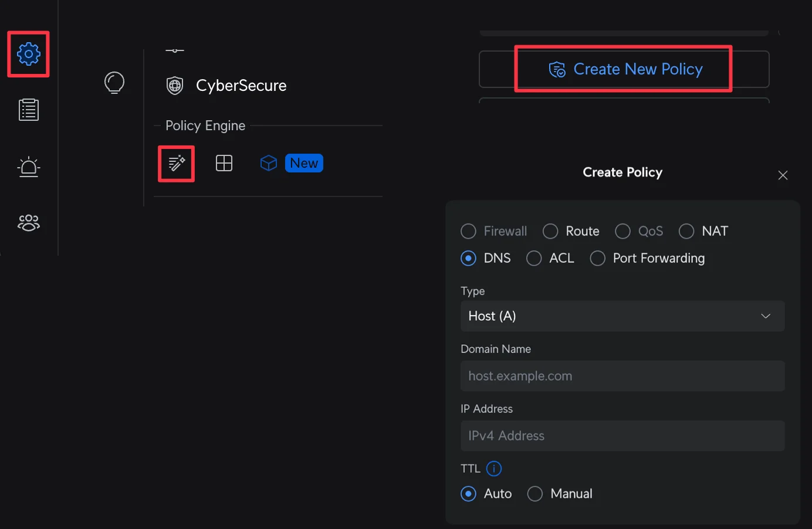Image resolution: width=812 pixels, height=529 pixels.
Task: Select the Firewall policy type
Action: click(468, 231)
